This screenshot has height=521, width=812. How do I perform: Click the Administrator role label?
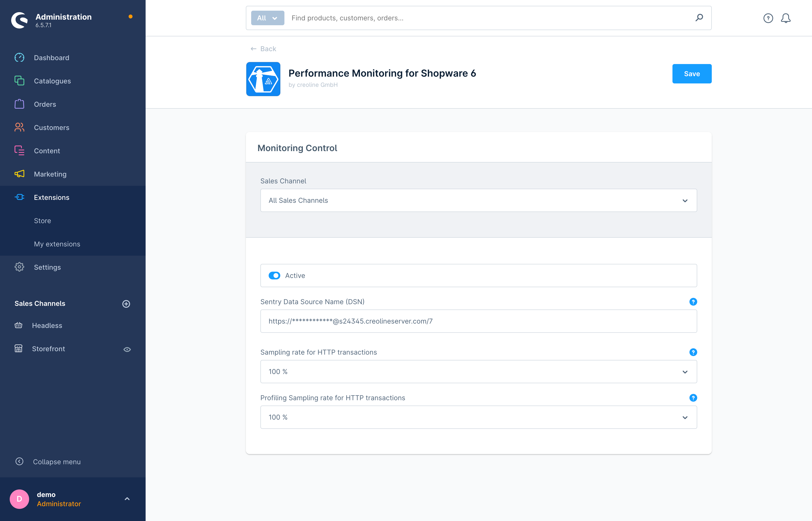(x=59, y=504)
